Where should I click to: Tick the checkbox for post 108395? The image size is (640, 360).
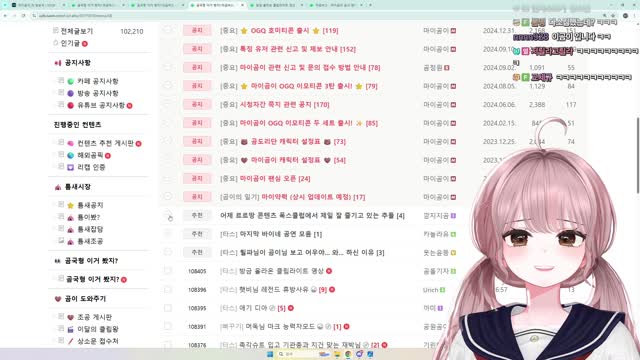(168, 308)
